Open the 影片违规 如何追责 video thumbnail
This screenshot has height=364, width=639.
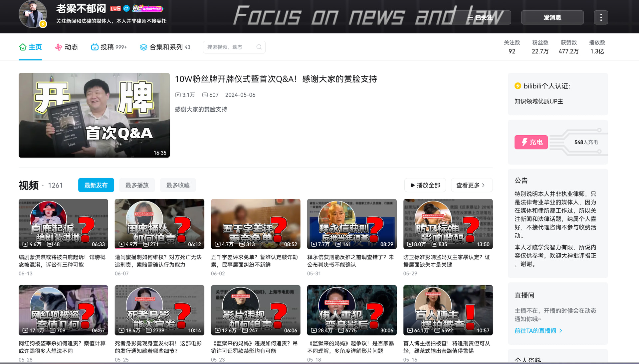tap(256, 310)
